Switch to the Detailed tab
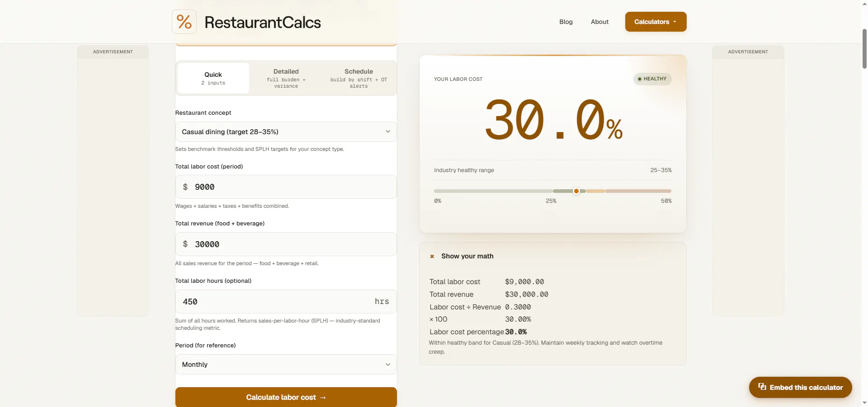This screenshot has width=868, height=407. point(286,78)
